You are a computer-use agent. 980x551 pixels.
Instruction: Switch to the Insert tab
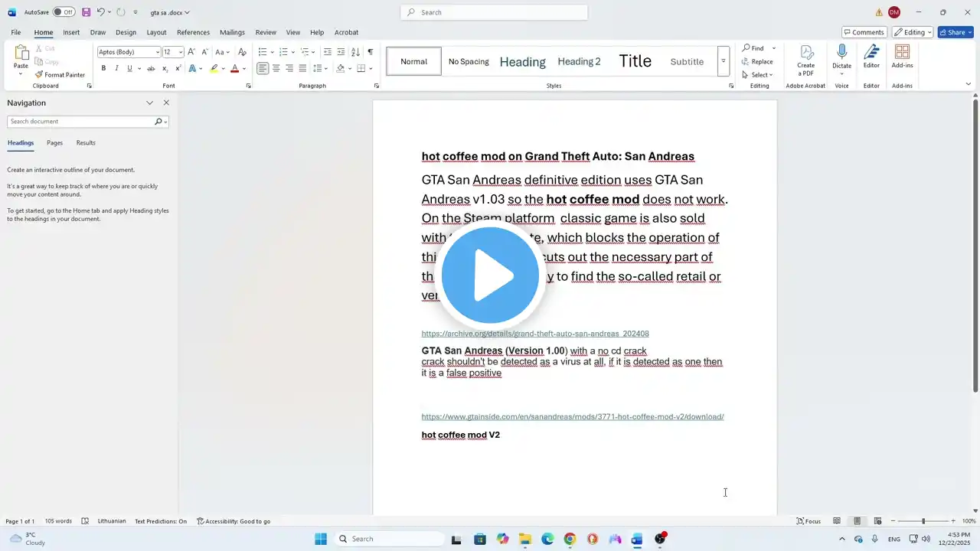71,32
